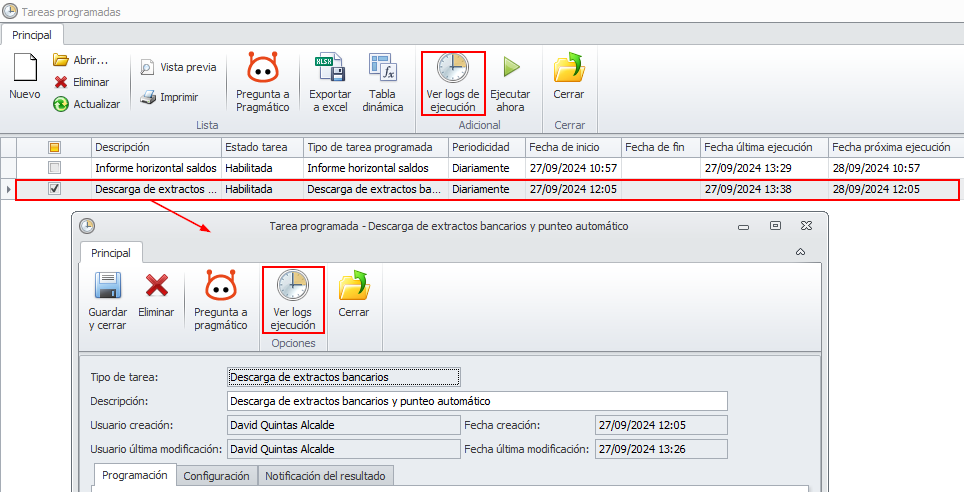
Task: Sort by the Periodicidad column header
Action: tap(487, 147)
